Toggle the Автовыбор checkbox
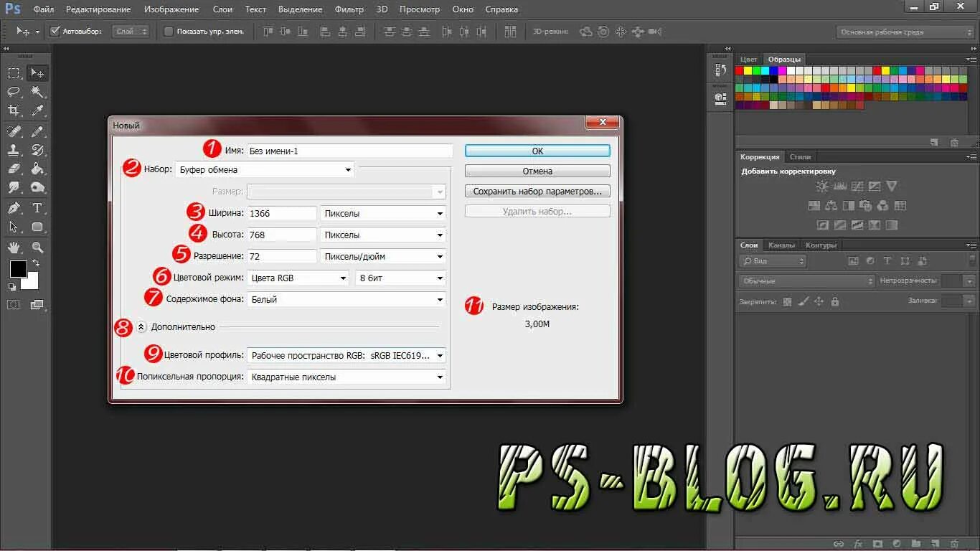The height and width of the screenshot is (551, 980). 55,32
